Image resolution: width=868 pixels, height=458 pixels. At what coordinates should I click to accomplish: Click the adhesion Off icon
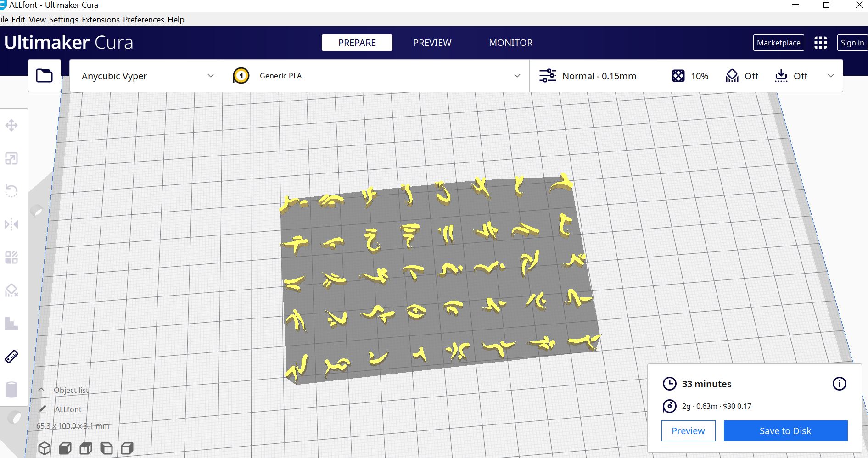point(781,76)
